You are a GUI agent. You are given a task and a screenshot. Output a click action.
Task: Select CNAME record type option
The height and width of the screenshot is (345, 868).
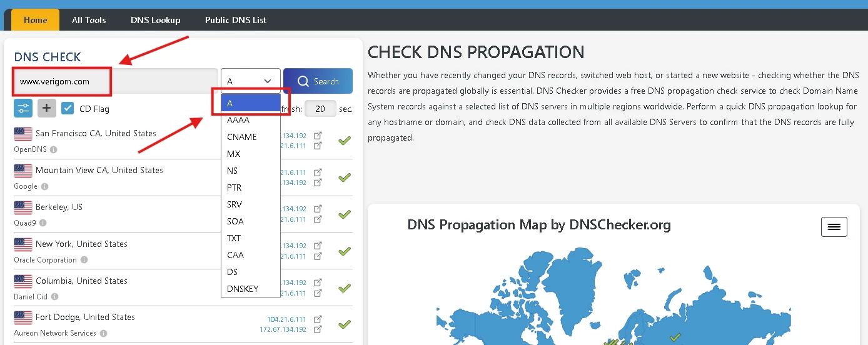250,137
